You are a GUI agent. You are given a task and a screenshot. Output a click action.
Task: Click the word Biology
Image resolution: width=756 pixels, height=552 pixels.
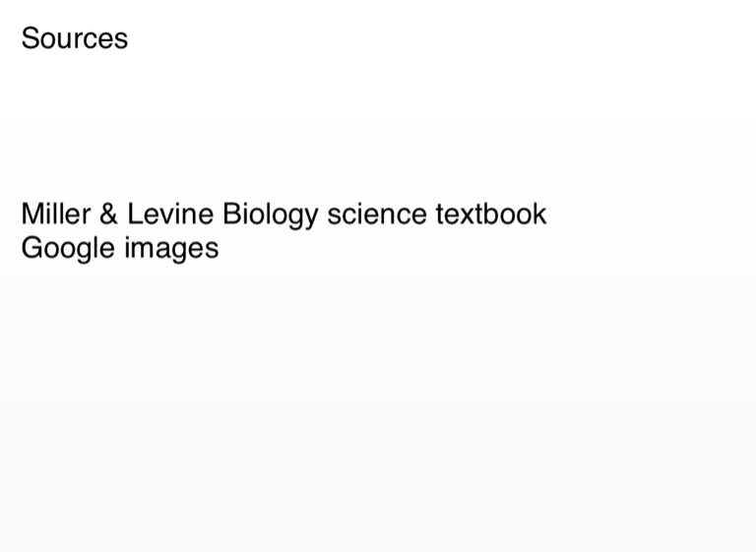271,215
